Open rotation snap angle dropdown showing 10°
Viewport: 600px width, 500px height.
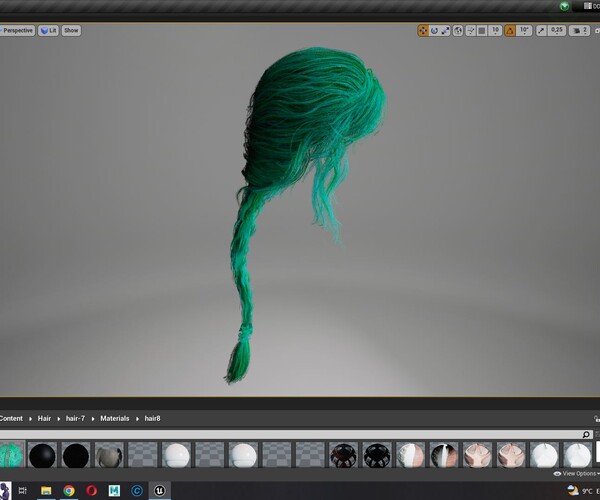pos(524,31)
